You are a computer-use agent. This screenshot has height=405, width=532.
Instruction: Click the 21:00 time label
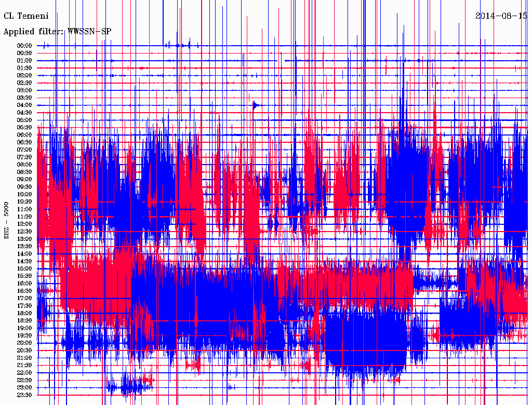pos(24,358)
